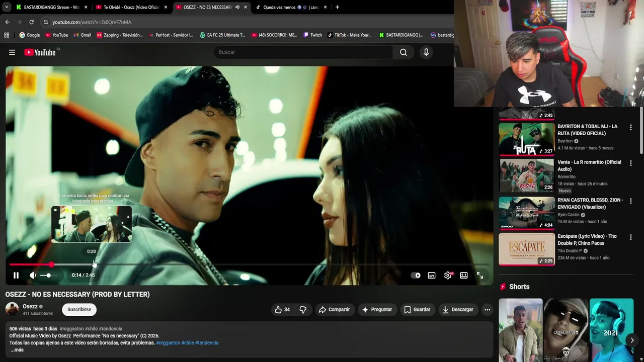This screenshot has width=644, height=362.
Task: Switch to Queda vez menos TikTok tab
Action: coord(291,7)
